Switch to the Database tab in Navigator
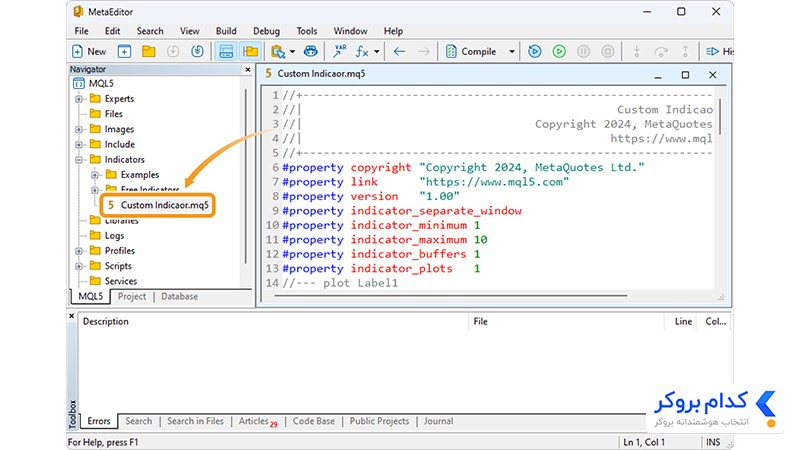Viewport: 800px width, 450px height. point(180,296)
